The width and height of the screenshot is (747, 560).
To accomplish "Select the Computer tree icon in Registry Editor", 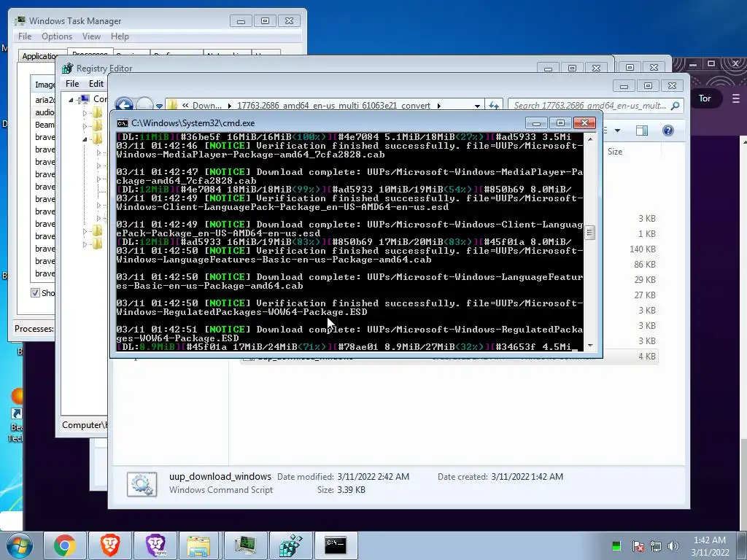I will click(85, 99).
